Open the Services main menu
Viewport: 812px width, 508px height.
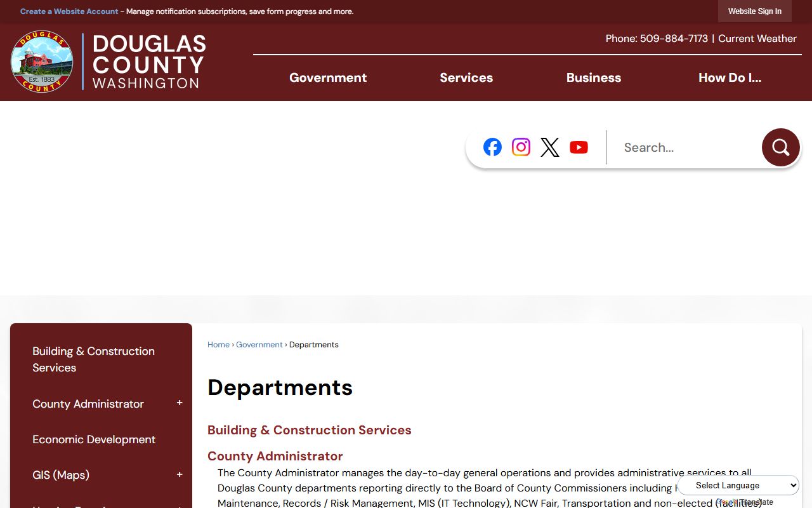tap(466, 77)
